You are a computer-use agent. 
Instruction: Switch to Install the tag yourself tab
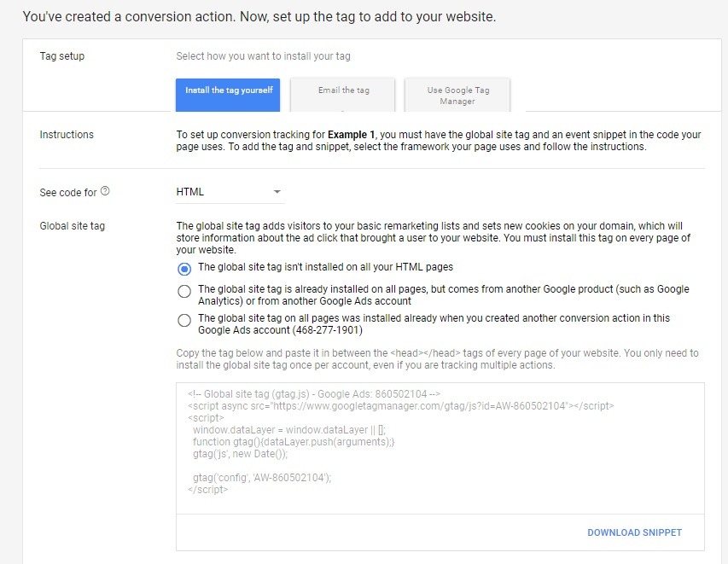pos(228,95)
